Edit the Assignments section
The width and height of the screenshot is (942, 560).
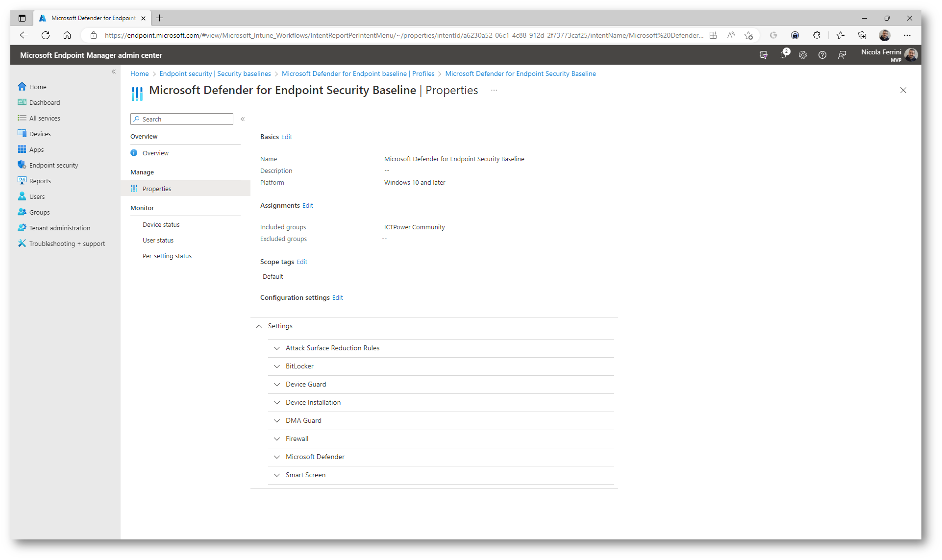point(308,206)
